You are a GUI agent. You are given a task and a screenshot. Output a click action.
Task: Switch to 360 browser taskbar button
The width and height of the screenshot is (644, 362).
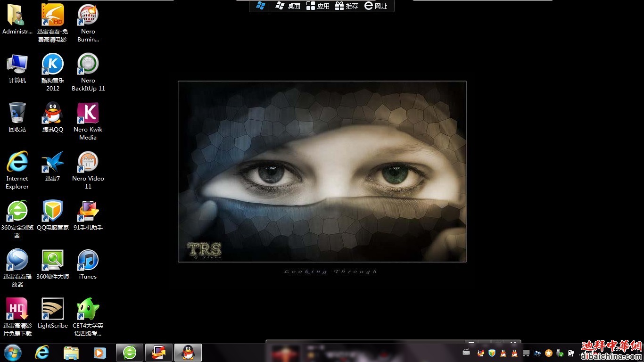[x=130, y=353]
